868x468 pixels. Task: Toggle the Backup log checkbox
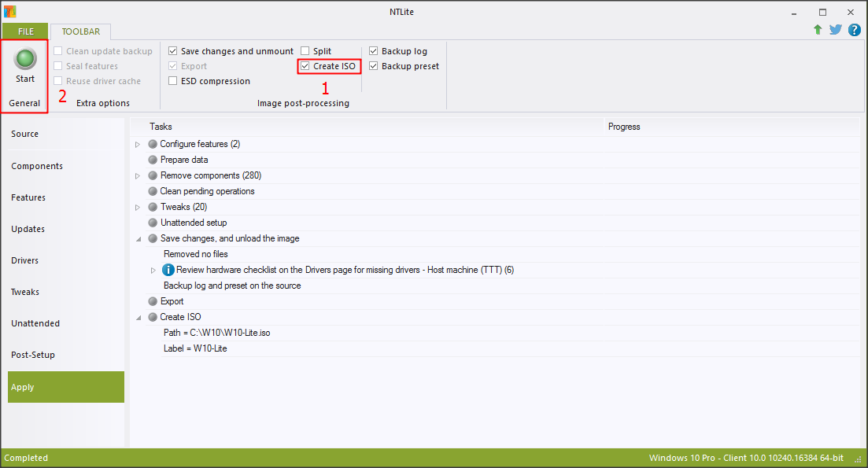[x=374, y=51]
